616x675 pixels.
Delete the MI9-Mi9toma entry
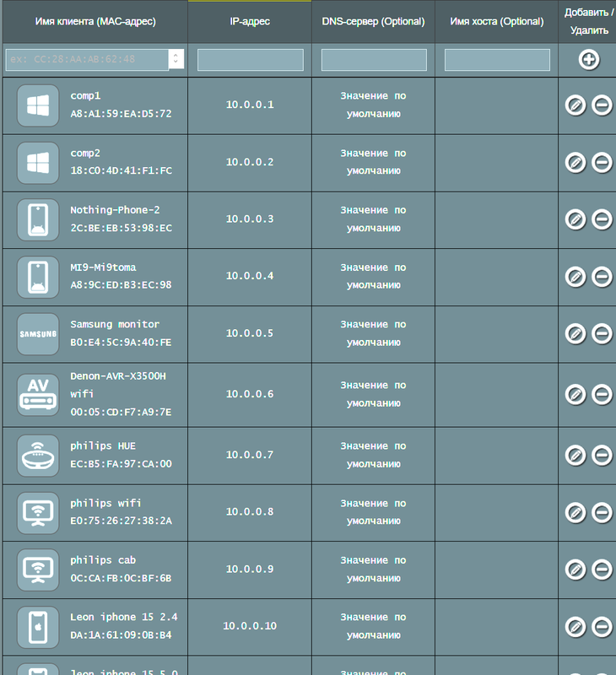(x=602, y=277)
